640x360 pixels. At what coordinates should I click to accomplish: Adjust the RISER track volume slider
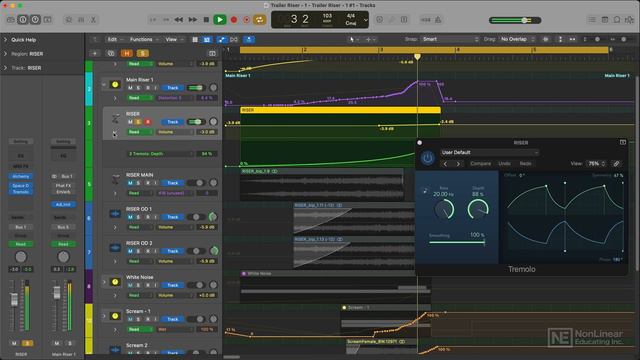pos(196,122)
